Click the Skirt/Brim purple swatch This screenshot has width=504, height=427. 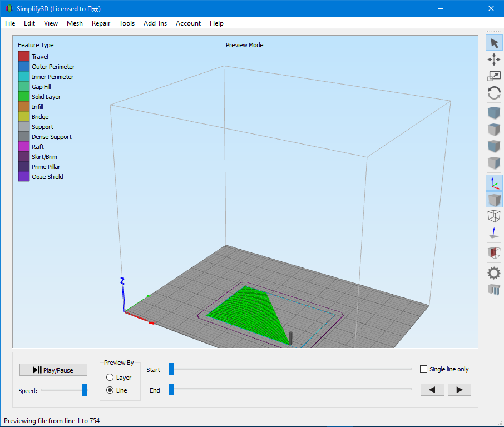click(24, 156)
